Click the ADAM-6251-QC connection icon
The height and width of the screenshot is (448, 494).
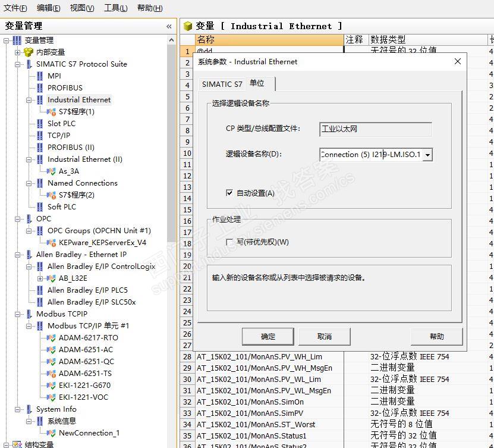[x=51, y=362]
